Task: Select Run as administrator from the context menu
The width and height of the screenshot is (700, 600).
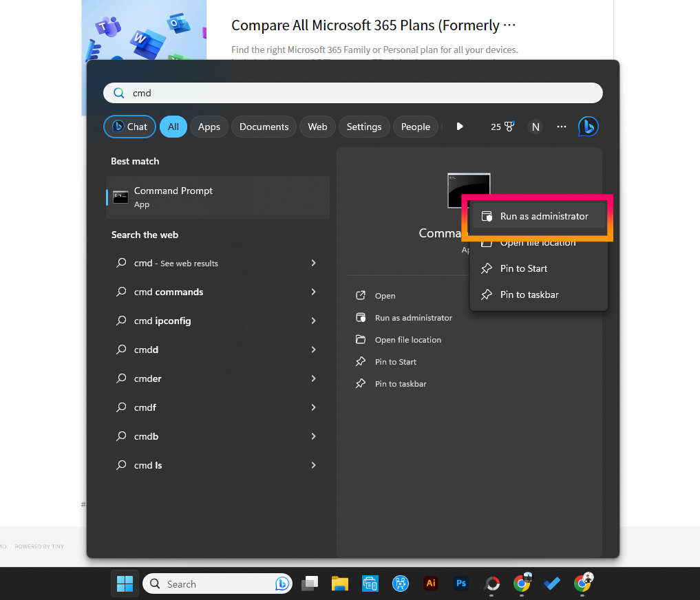Action: [538, 215]
